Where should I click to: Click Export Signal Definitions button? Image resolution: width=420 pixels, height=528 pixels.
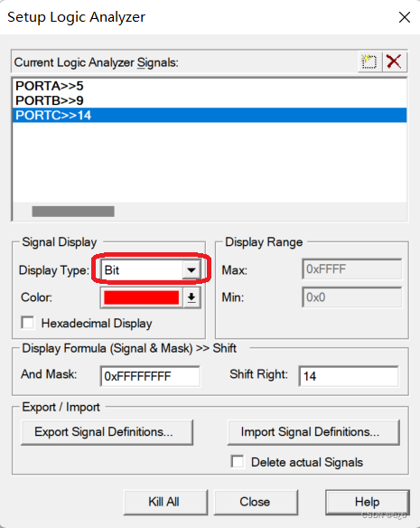[107, 432]
